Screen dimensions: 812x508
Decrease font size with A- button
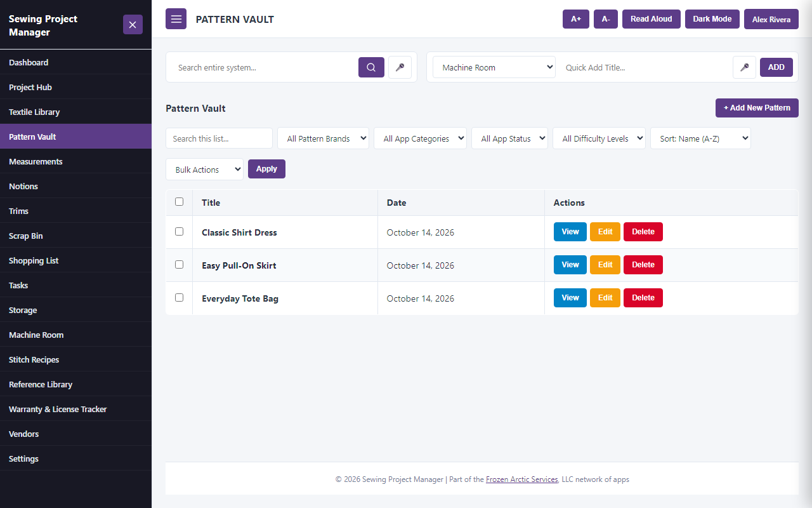pyautogui.click(x=606, y=19)
